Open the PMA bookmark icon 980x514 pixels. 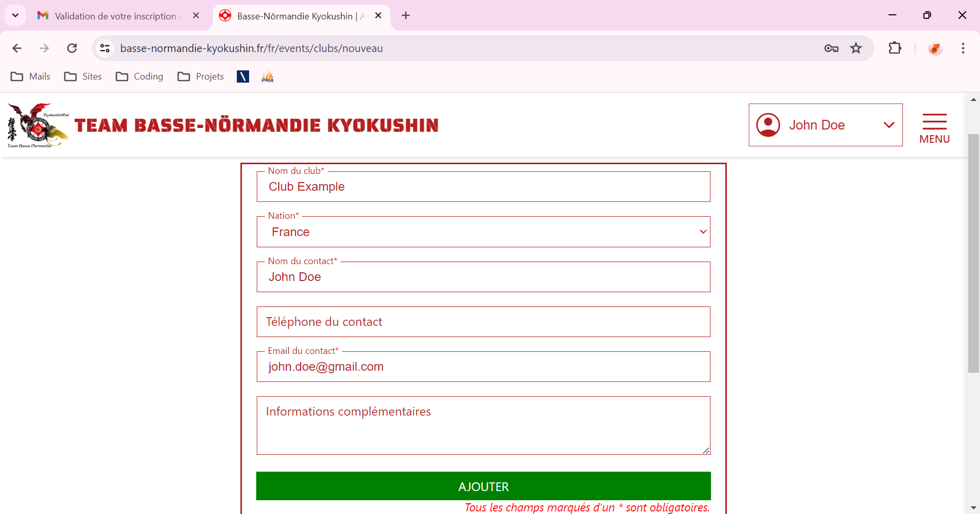(x=267, y=76)
